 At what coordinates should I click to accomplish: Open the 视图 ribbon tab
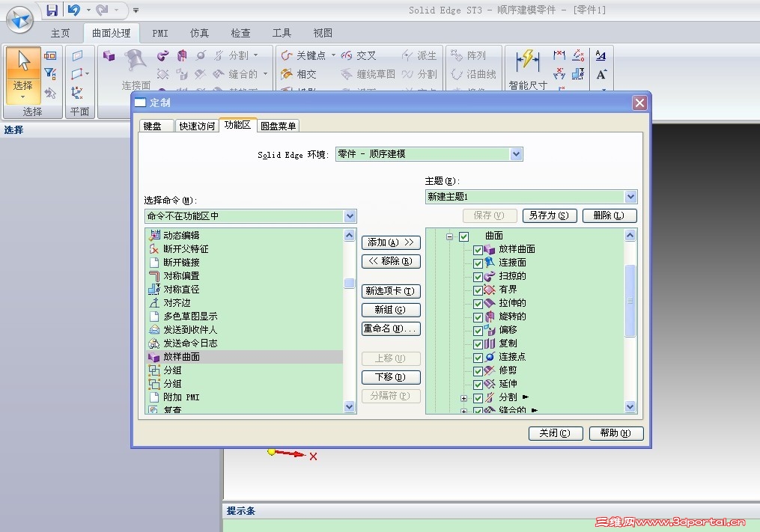pyautogui.click(x=323, y=33)
